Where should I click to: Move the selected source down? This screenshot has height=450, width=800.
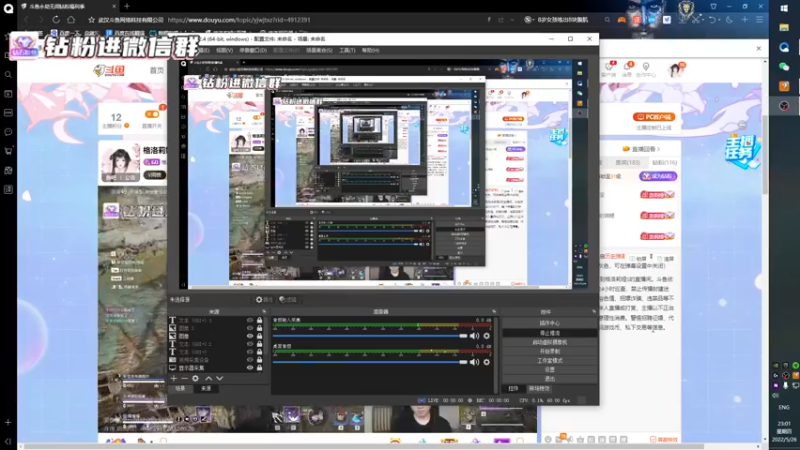220,379
